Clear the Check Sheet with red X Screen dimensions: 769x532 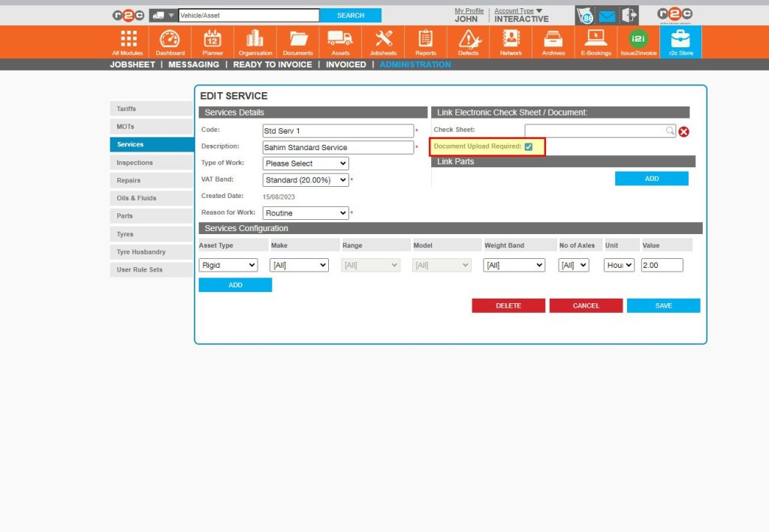pyautogui.click(x=683, y=131)
